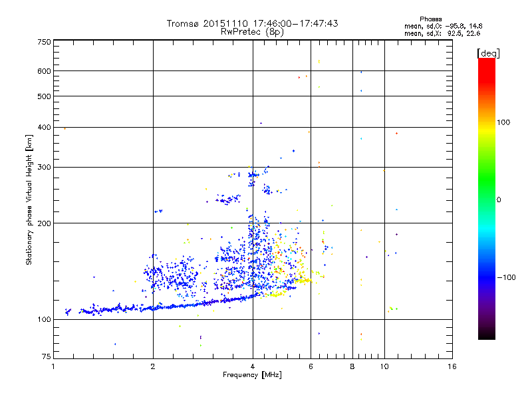Click the rainbow phase colorbar

[487, 198]
